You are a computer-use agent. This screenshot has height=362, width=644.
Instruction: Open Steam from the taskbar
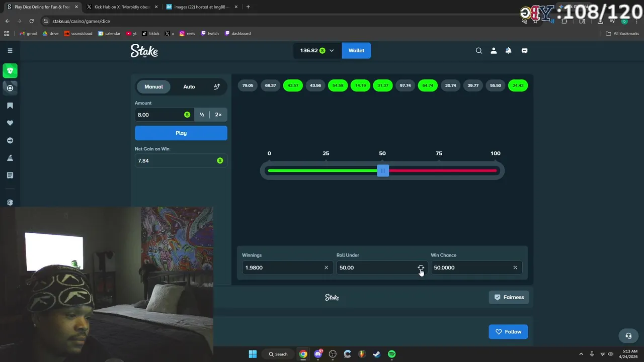pyautogui.click(x=376, y=354)
